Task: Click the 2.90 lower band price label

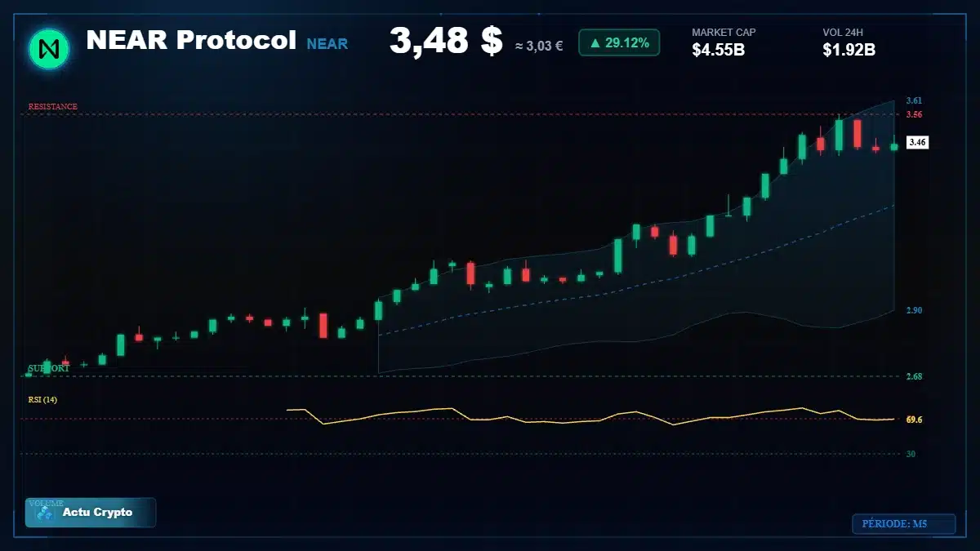Action: pos(914,311)
